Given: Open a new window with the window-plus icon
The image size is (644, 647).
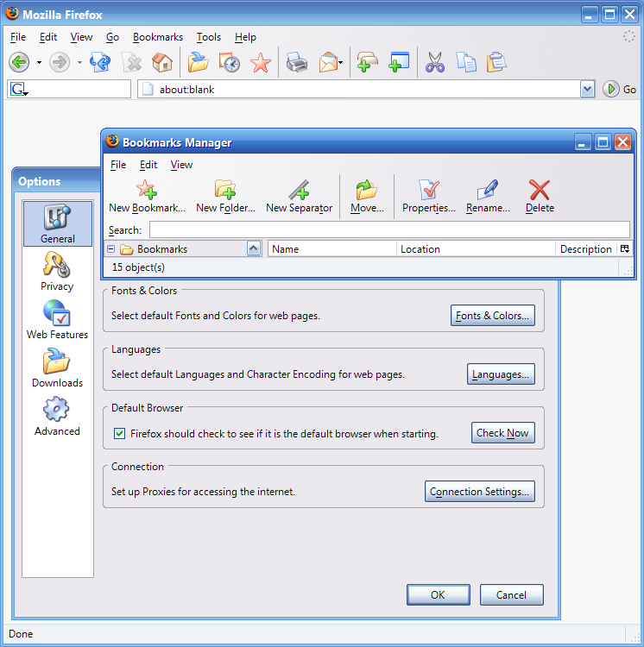Looking at the screenshot, I should click(399, 63).
